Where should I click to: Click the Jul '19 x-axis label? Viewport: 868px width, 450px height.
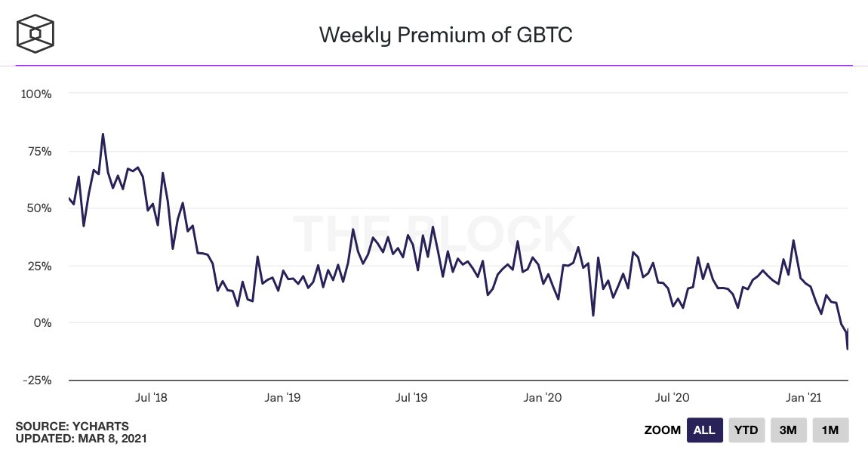(412, 397)
